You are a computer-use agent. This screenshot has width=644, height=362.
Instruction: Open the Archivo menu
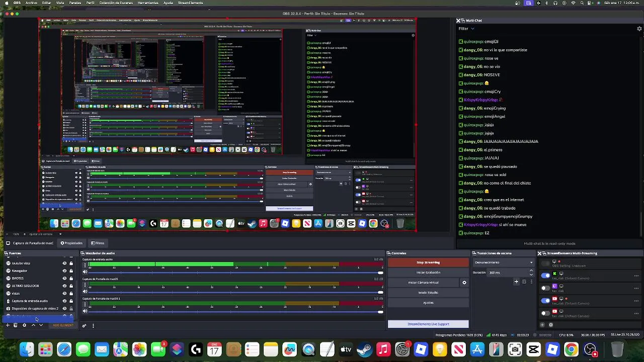[31, 3]
